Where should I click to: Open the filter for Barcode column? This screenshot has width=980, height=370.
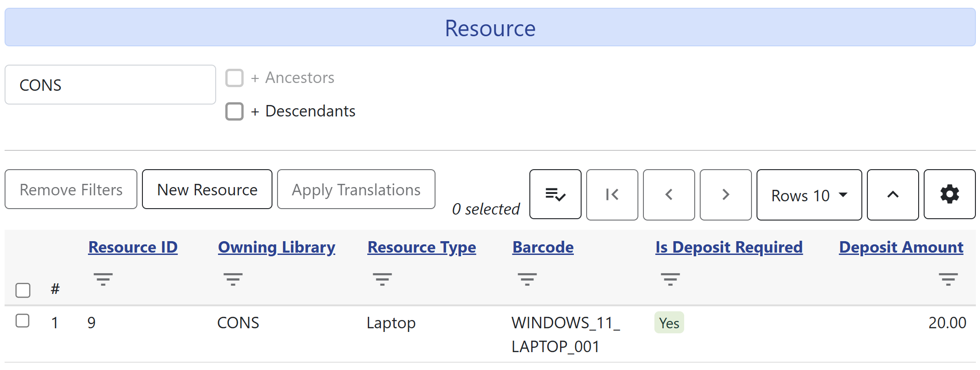click(x=527, y=279)
